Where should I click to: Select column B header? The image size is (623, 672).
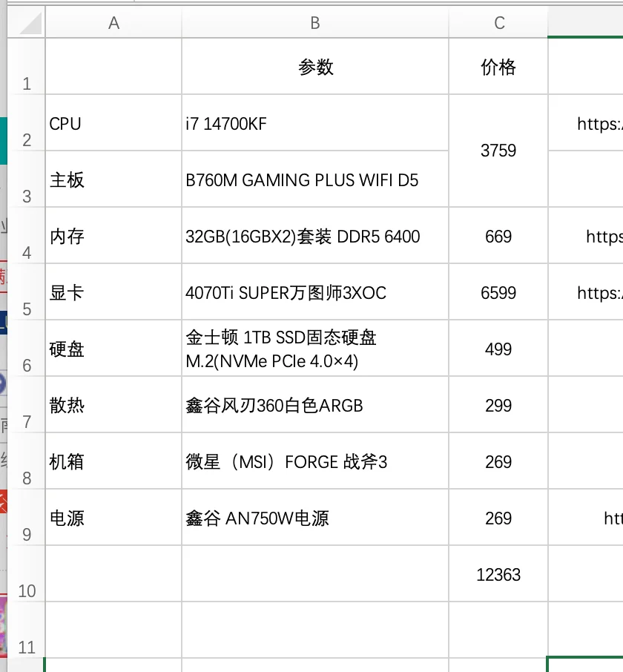pyautogui.click(x=315, y=22)
